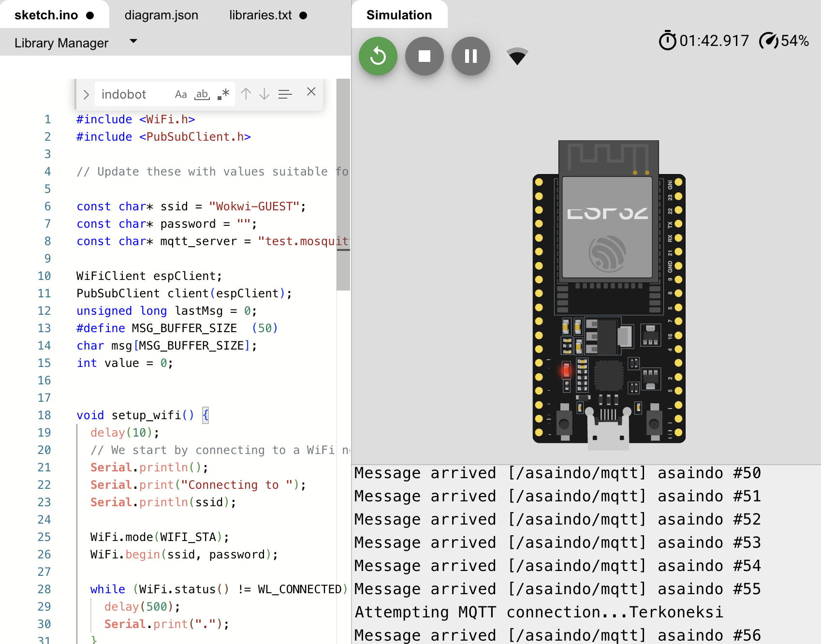Go to previous search match

coord(246,94)
